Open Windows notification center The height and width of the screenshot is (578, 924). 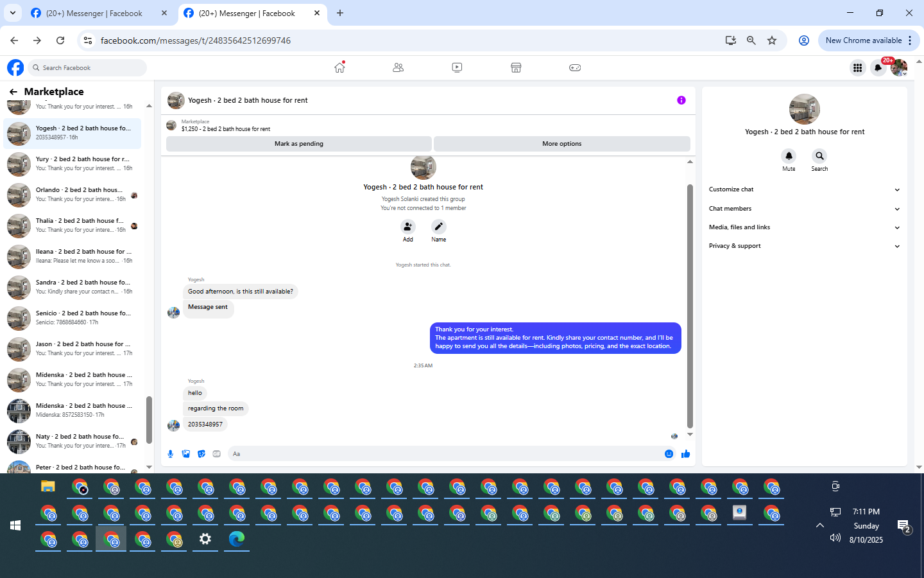(904, 527)
